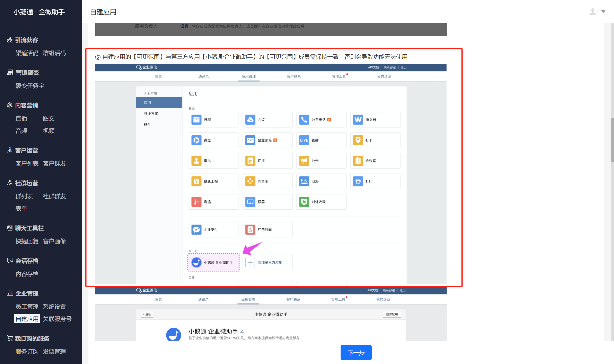Click the 测温 thermometer app icon
Image resolution: width=614 pixels, height=364 pixels.
[196, 202]
